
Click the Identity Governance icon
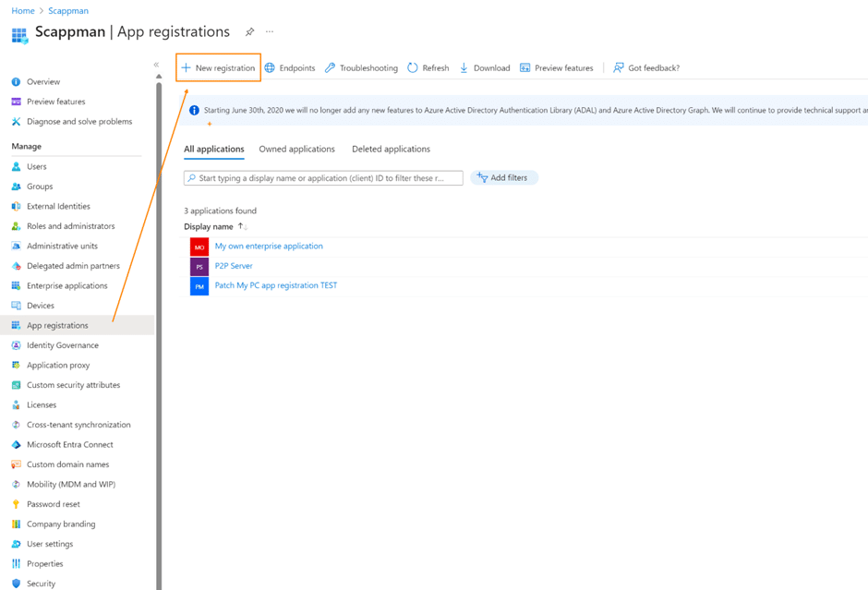point(16,345)
